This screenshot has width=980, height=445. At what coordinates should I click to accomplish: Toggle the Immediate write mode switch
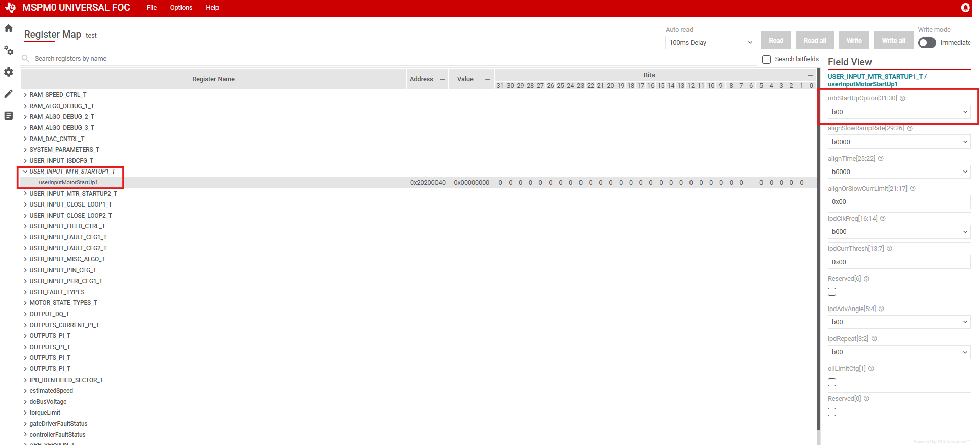pos(927,43)
